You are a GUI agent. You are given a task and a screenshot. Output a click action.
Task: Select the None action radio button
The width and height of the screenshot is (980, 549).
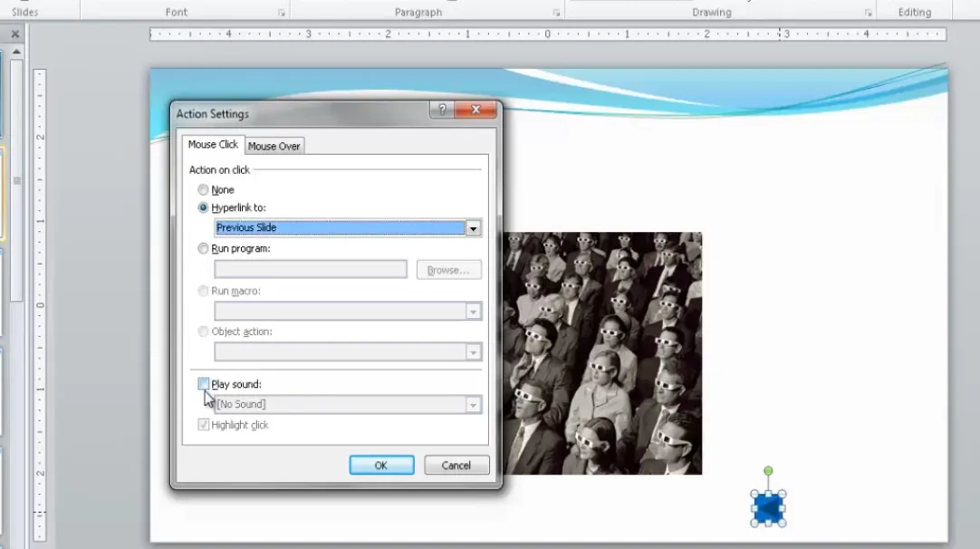(x=203, y=190)
